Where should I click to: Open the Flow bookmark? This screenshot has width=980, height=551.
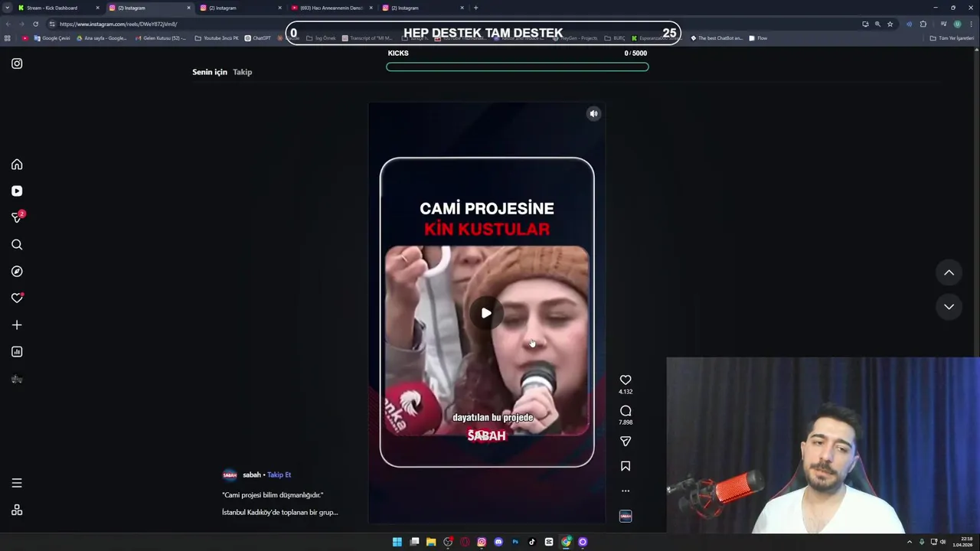point(758,38)
